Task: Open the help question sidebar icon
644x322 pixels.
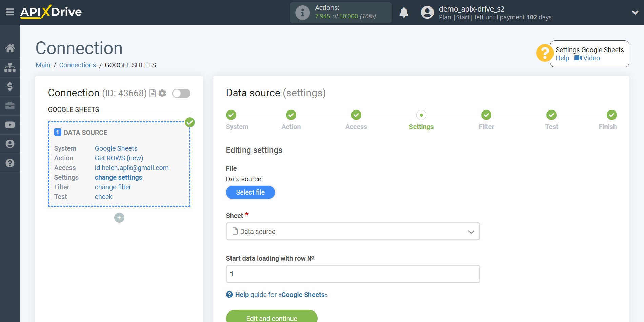Action: pyautogui.click(x=10, y=163)
